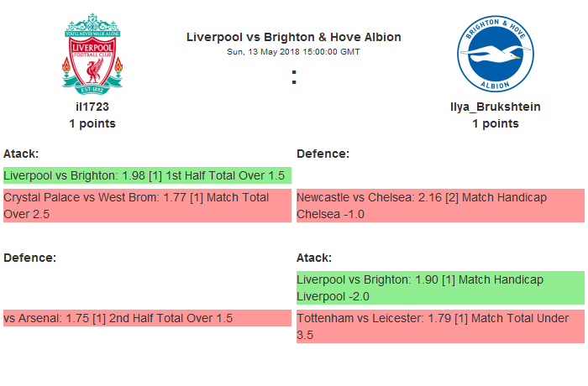Click the match date Sun, 13 May 2018
Viewport: 588px width, 386px height.
pos(293,52)
